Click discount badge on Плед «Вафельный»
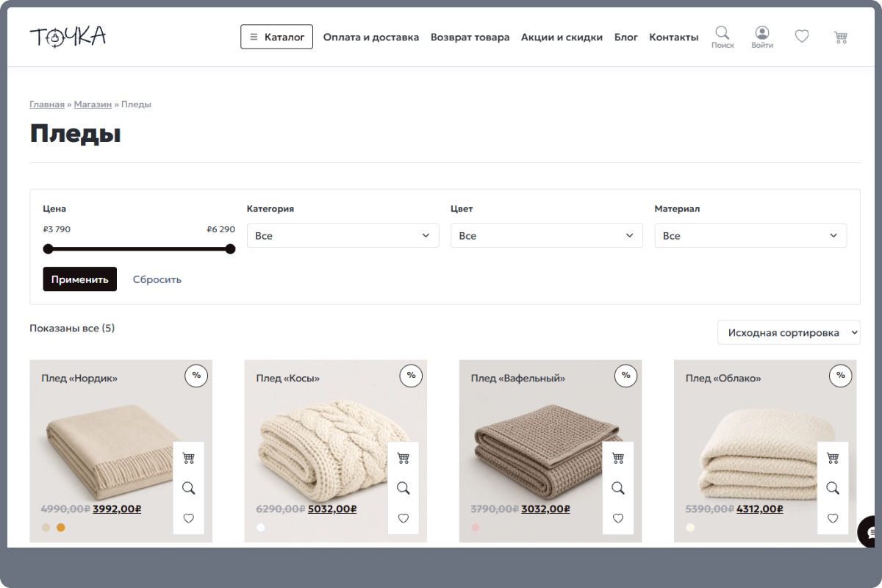The width and height of the screenshot is (882, 588). (625, 376)
